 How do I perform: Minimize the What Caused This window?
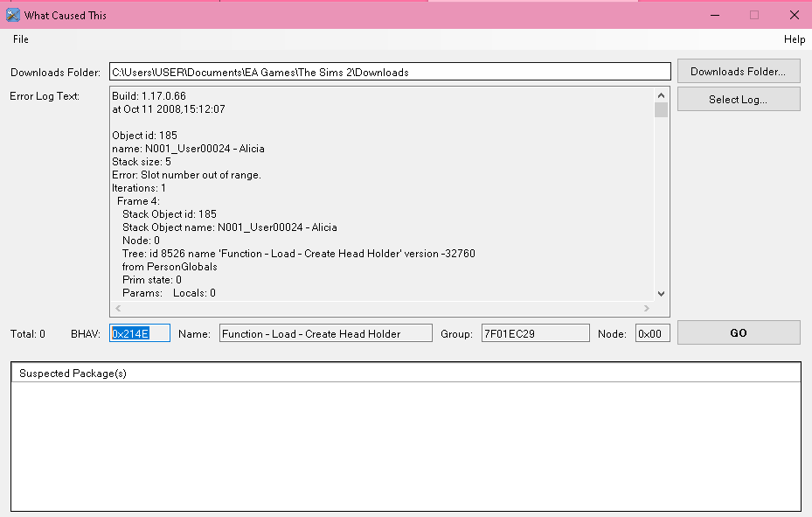[x=714, y=15]
